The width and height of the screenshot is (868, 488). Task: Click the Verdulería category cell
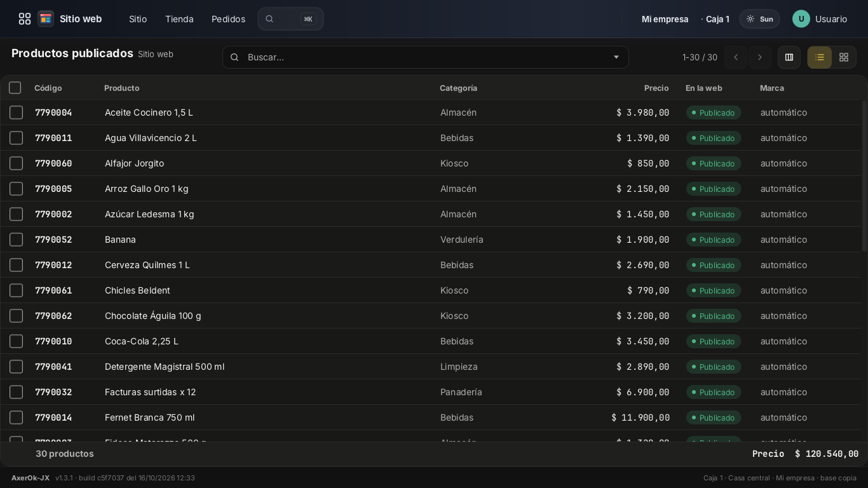coord(462,240)
